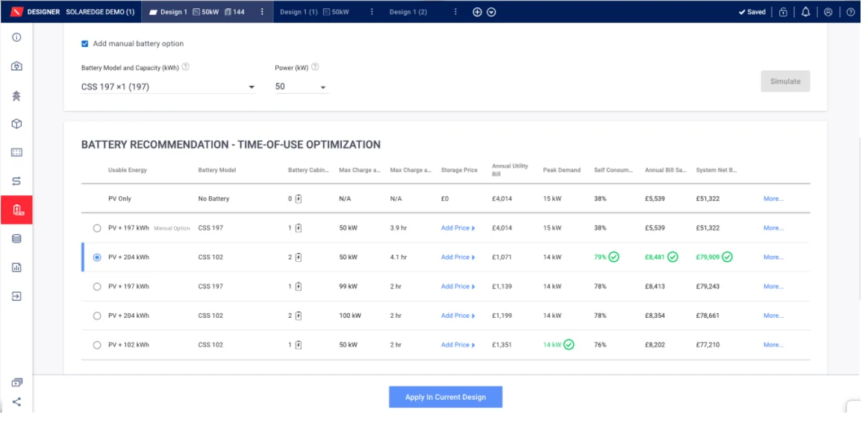Viewport: 868px width, 423px height.
Task: Open the project info icon in sidebar
Action: click(x=16, y=37)
